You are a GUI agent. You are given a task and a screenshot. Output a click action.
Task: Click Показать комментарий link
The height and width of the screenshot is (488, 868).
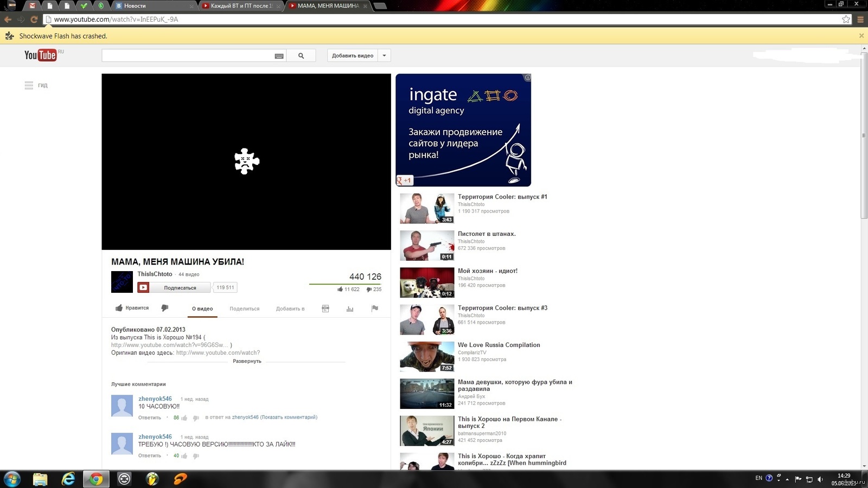click(x=289, y=417)
